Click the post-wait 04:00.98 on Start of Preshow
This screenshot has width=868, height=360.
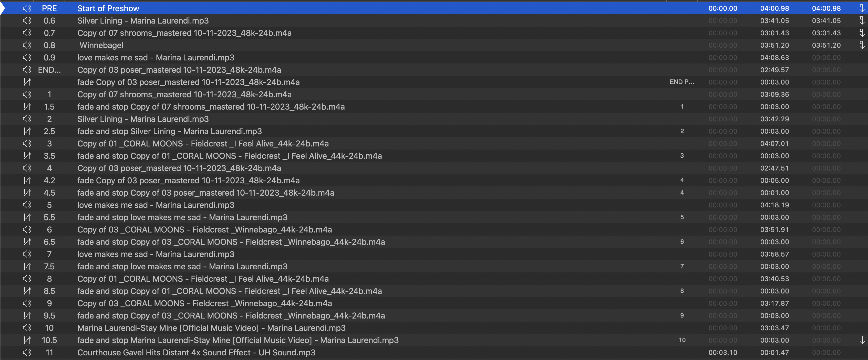tap(826, 8)
